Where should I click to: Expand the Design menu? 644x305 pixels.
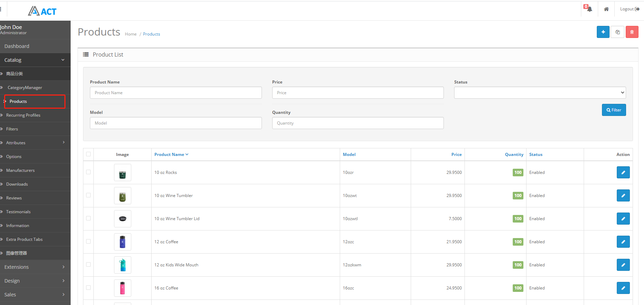coord(35,281)
